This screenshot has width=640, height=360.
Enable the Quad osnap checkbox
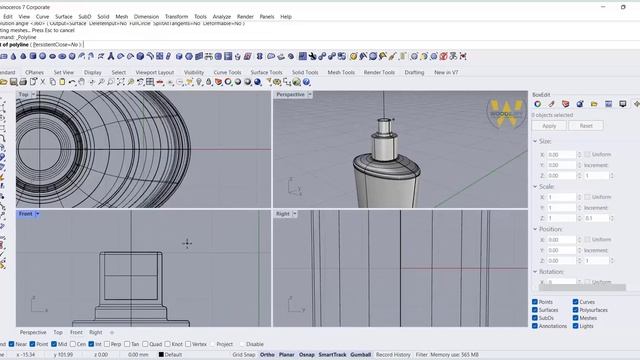(145, 344)
